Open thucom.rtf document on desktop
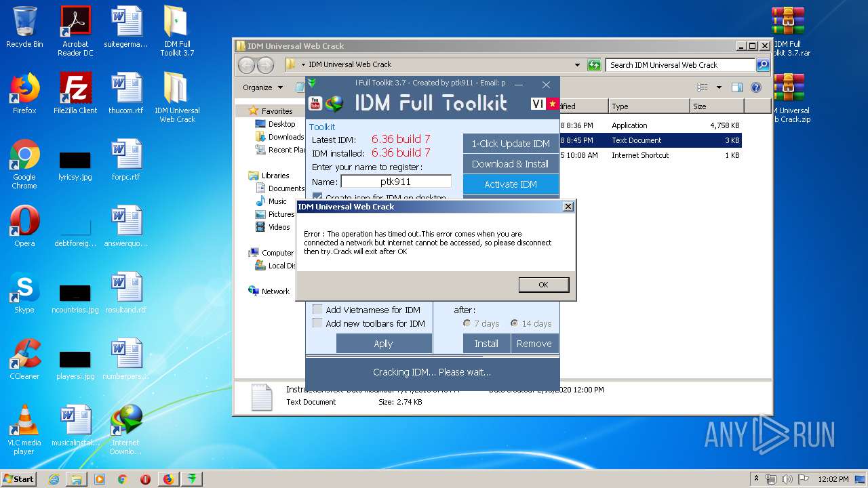Screen dimensions: 868x488 pyautogui.click(x=126, y=94)
